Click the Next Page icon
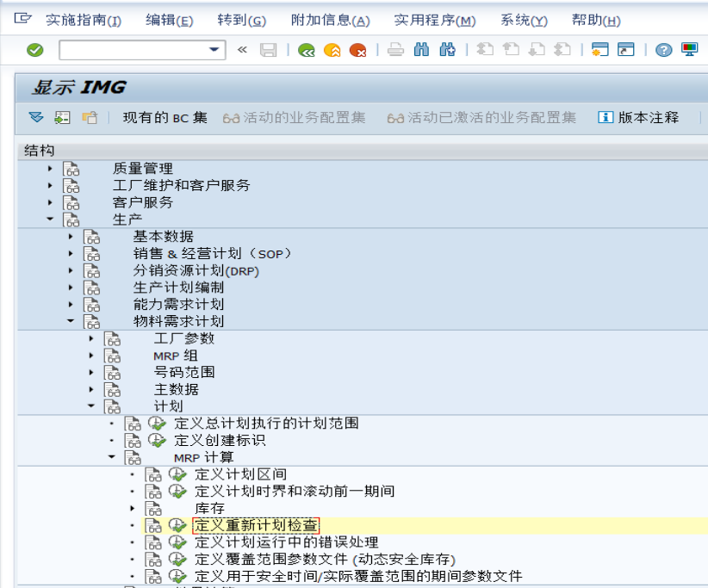 [537, 50]
